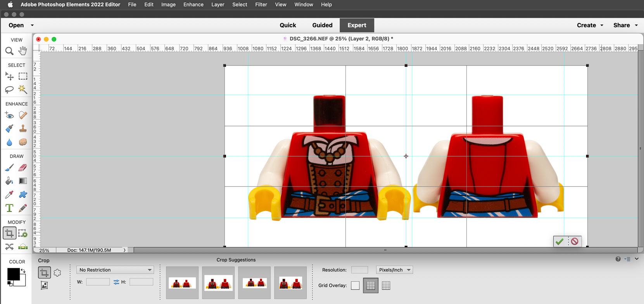Click the horizontal scrollbar of document
This screenshot has width=644, height=304.
click(x=385, y=250)
